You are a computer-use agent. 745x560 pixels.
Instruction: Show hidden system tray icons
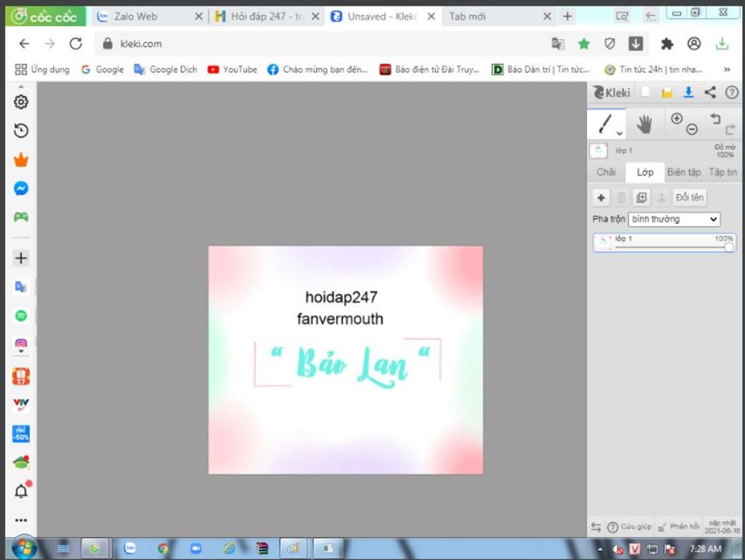pos(600,549)
